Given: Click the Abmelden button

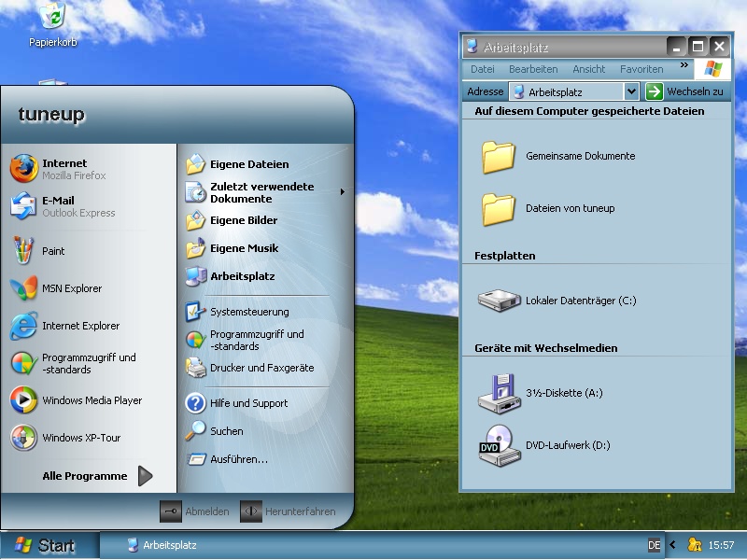Looking at the screenshot, I should pos(194,511).
